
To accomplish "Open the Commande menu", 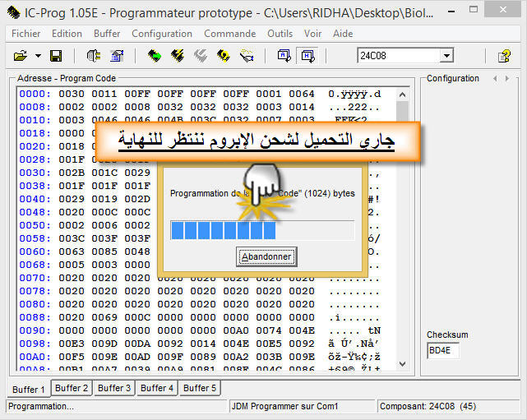I will pyautogui.click(x=229, y=34).
